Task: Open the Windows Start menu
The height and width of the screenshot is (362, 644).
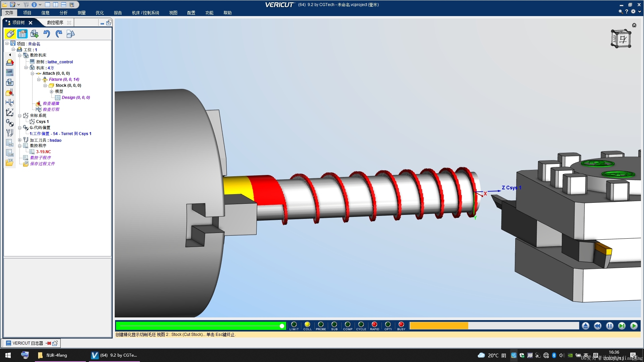Action: [8, 355]
